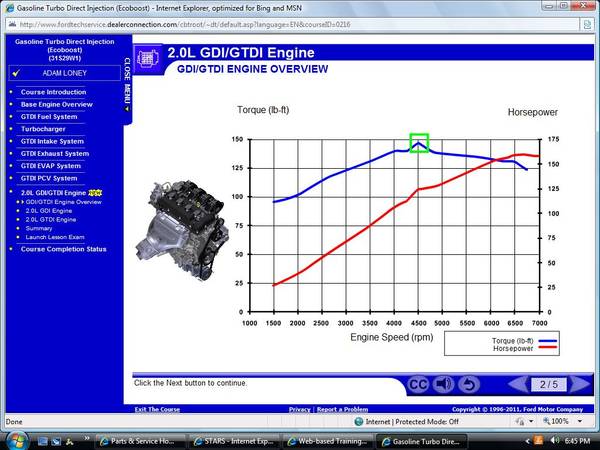Replay the slide with the circular arrow icon
The width and height of the screenshot is (600, 450).
click(469, 384)
